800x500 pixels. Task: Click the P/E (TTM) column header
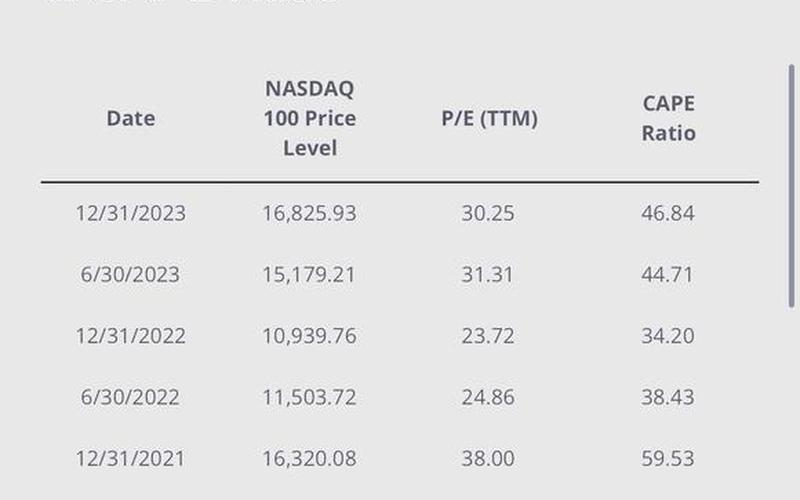tap(489, 118)
